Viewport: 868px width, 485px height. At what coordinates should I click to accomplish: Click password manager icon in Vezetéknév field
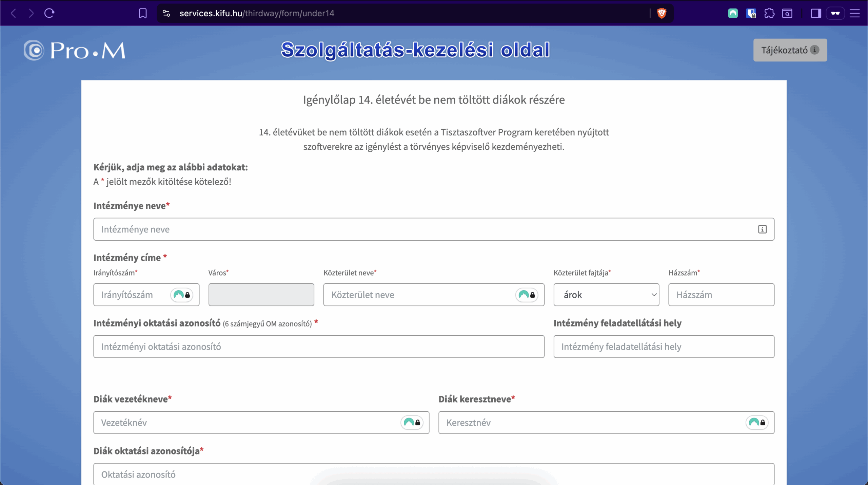(412, 422)
